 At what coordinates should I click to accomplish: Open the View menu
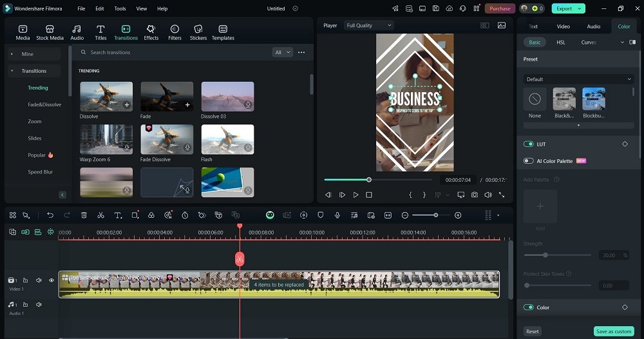(x=141, y=8)
